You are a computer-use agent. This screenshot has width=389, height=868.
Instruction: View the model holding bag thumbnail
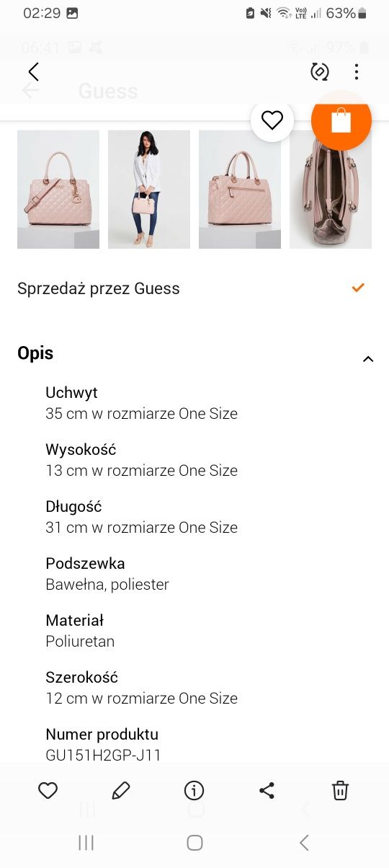point(149,190)
